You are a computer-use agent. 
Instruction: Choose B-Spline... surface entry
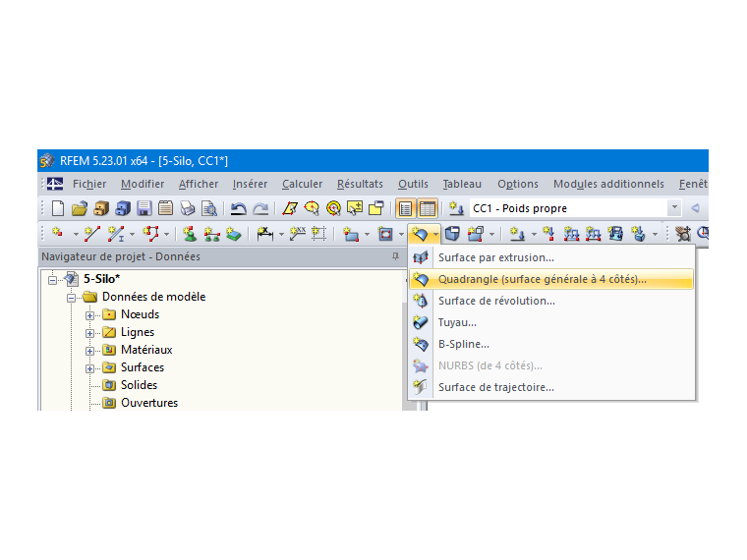tap(551, 344)
